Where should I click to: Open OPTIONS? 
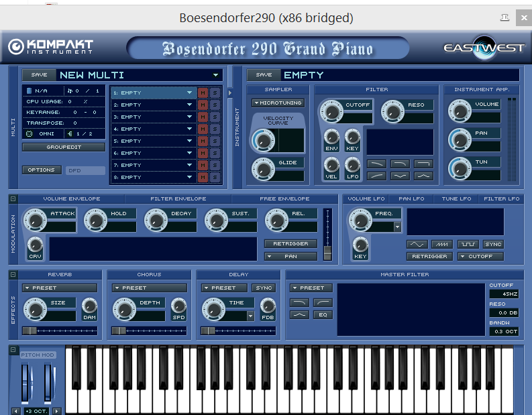(42, 170)
